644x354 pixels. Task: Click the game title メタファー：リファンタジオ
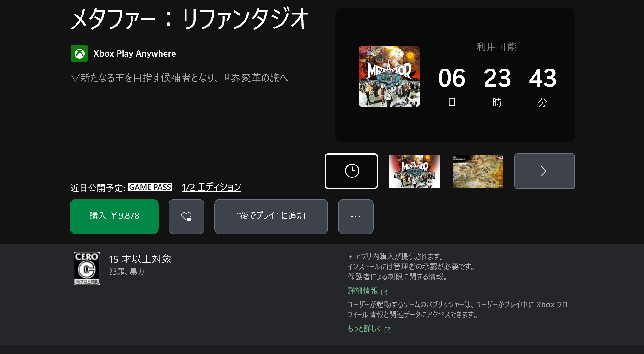[190, 19]
